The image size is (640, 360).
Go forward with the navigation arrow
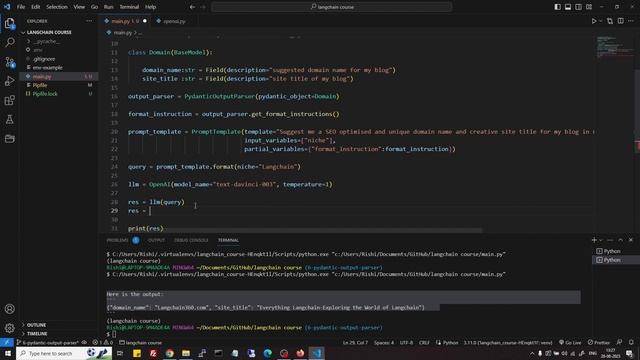203,7
